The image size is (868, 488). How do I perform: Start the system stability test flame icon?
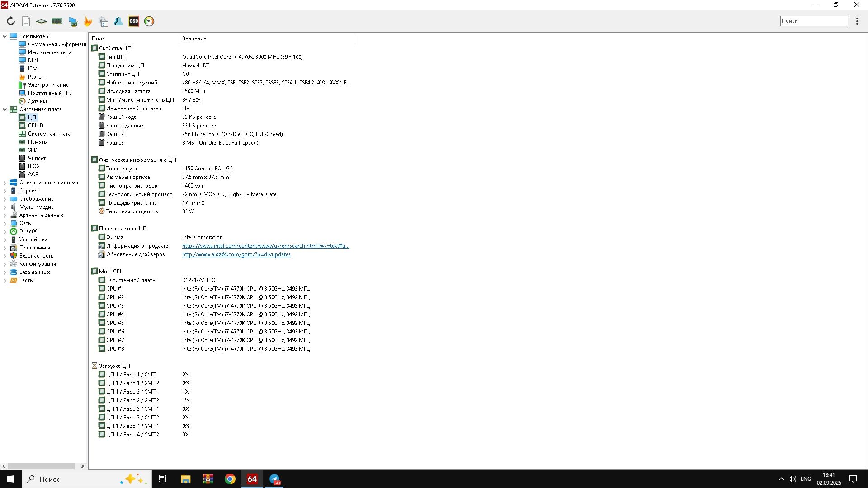click(x=88, y=21)
